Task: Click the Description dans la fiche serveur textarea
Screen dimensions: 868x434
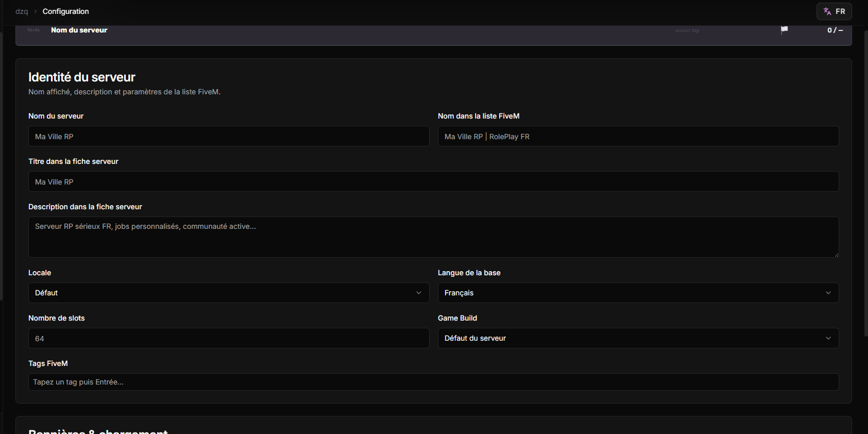Action: point(434,237)
